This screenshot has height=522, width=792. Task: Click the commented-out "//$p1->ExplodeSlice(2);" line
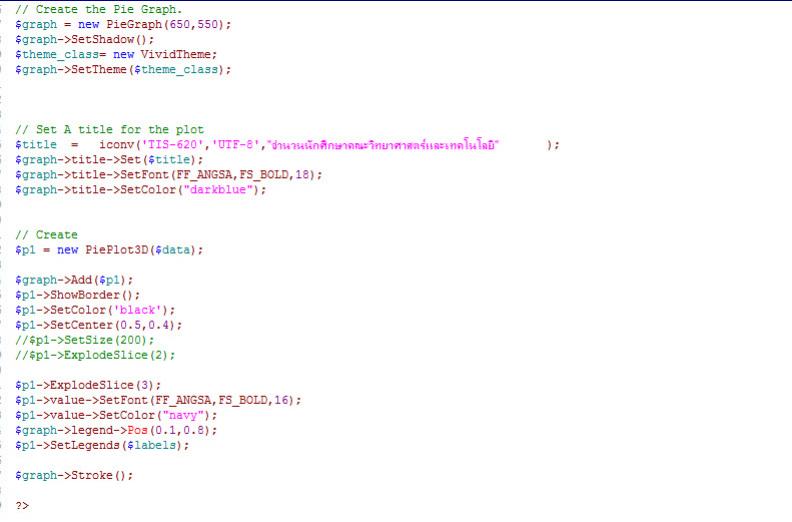[x=95, y=355]
